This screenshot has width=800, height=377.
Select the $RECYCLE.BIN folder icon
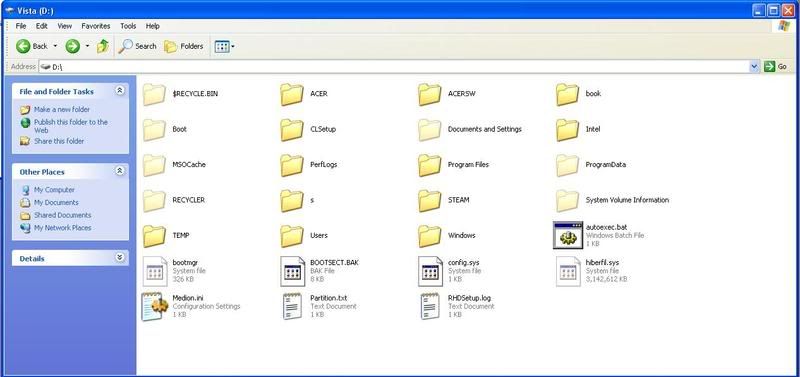[x=154, y=94]
